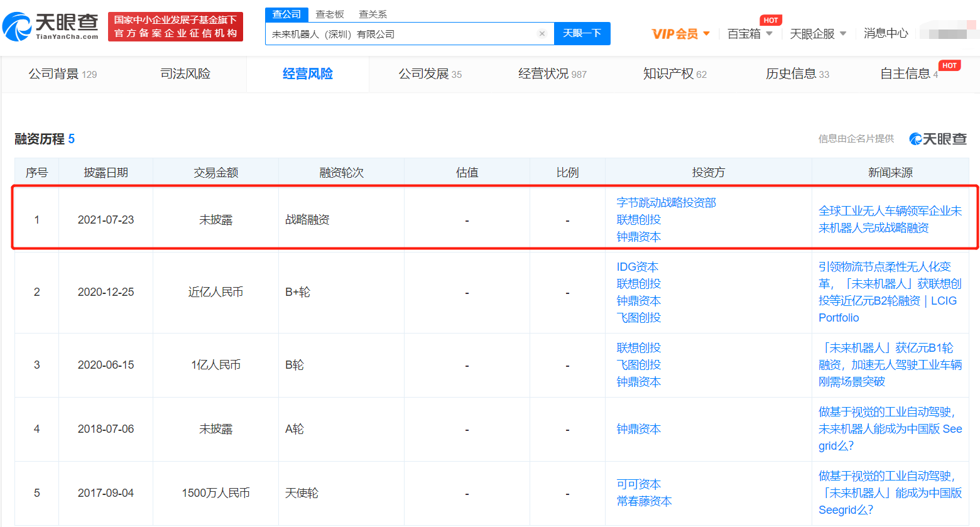Open 钟鼎资本 in the A轮 row
980x527 pixels.
[639, 429]
